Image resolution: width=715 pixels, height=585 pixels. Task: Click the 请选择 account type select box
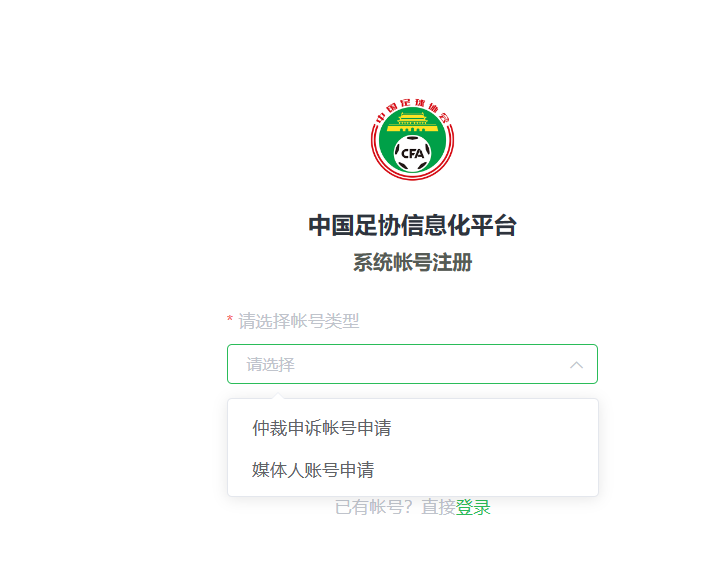[412, 364]
